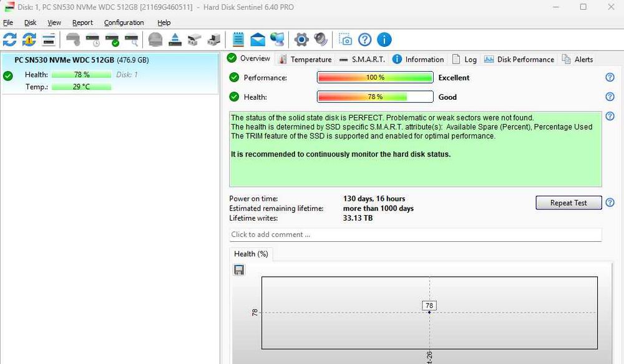Click the 'Good' health rating text
Viewport: 624px width, 364px height.
click(x=447, y=97)
